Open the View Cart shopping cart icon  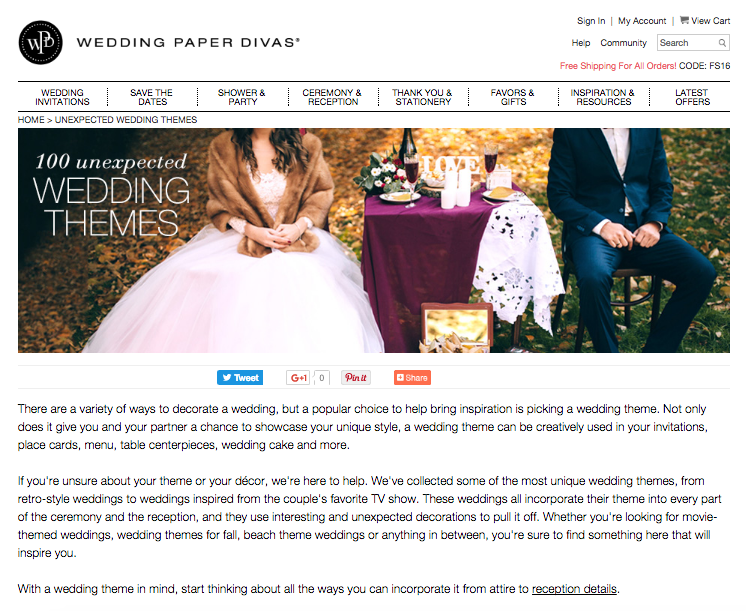(684, 20)
